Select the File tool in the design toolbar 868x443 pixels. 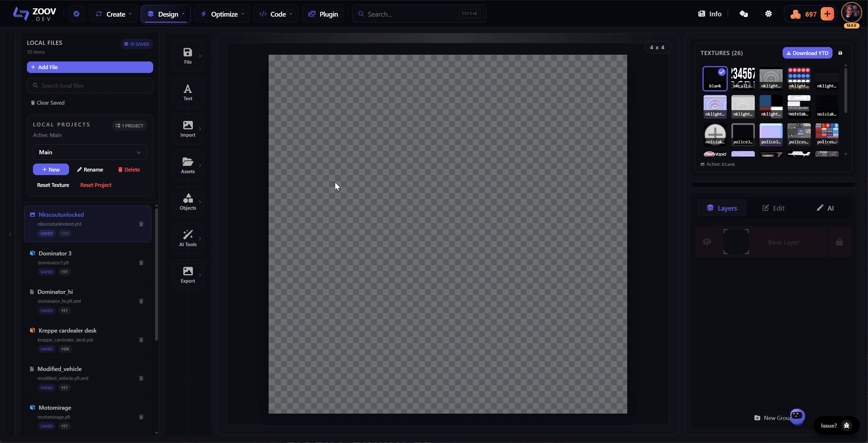[187, 56]
